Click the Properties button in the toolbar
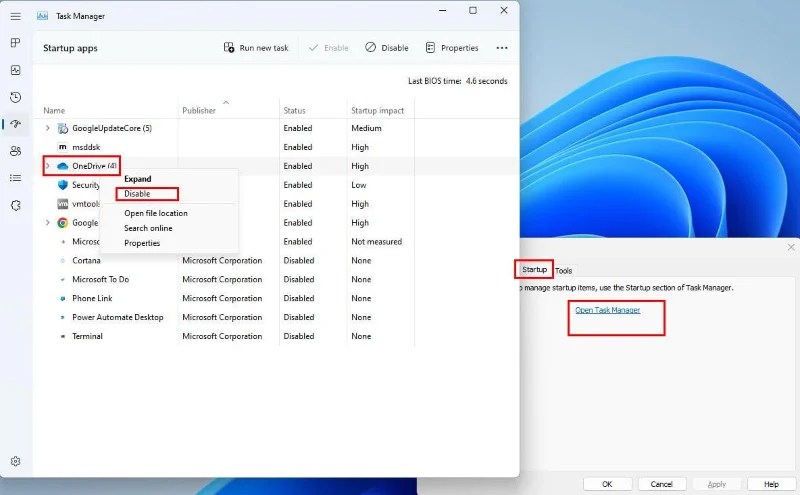This screenshot has height=495, width=800. (x=452, y=48)
